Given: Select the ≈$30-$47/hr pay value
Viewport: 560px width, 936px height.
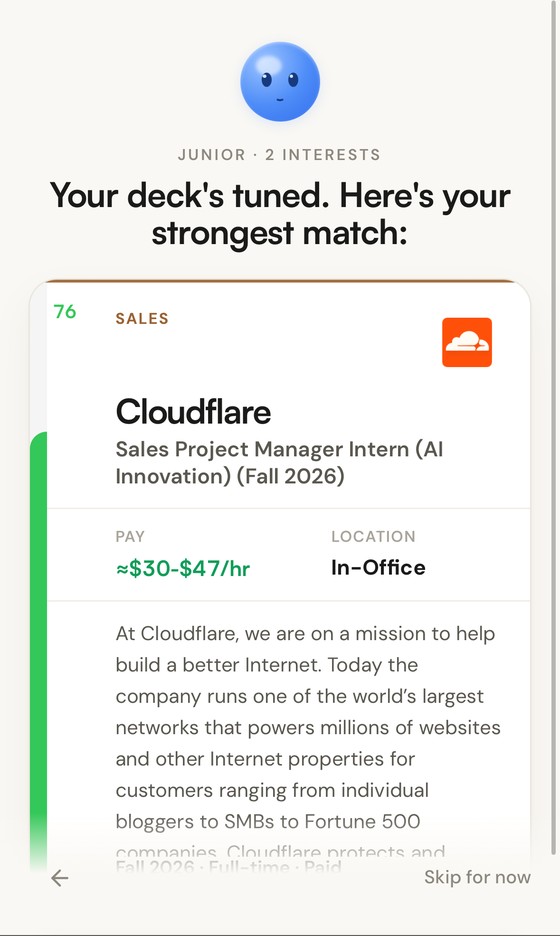Looking at the screenshot, I should point(183,568).
